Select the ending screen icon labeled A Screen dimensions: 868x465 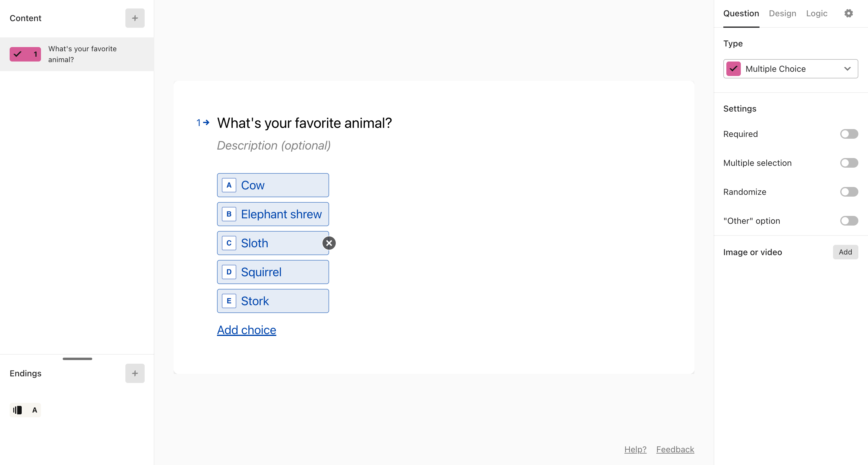coord(25,410)
